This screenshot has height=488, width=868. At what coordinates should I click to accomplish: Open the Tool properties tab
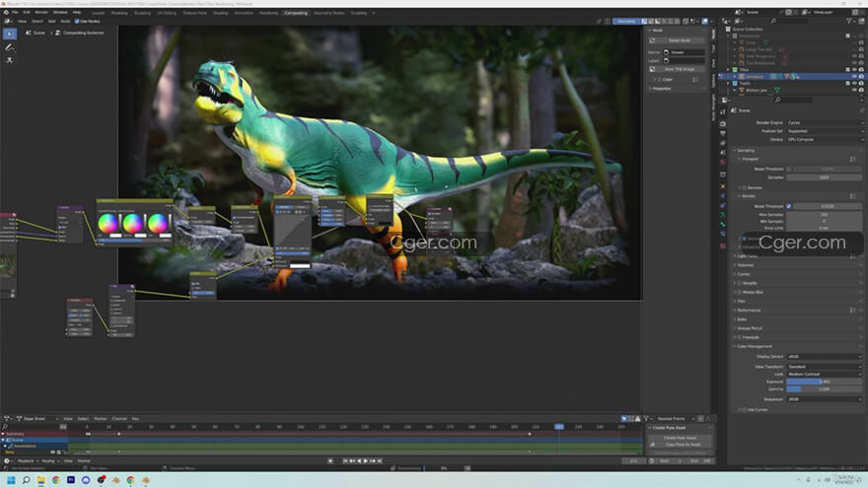click(x=723, y=111)
